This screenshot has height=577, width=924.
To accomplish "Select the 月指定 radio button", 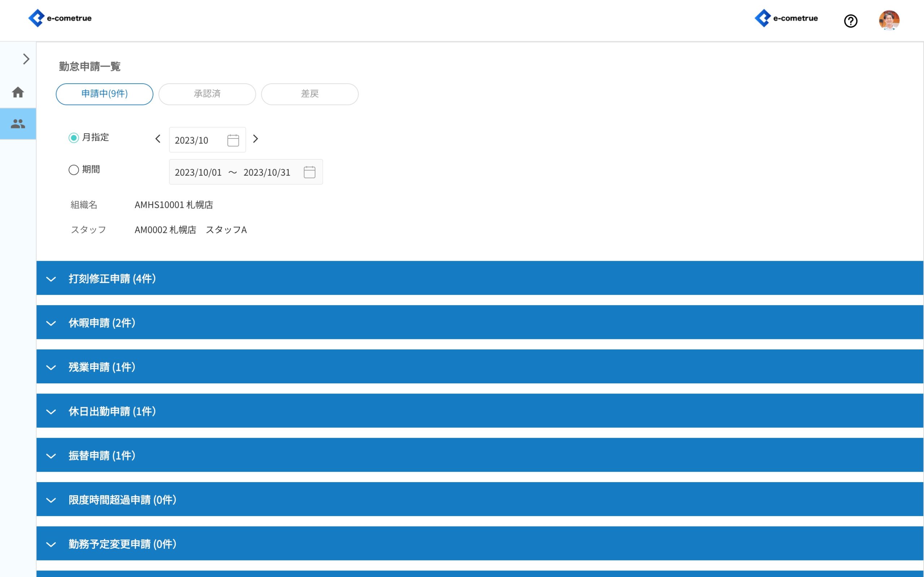I will click(74, 138).
